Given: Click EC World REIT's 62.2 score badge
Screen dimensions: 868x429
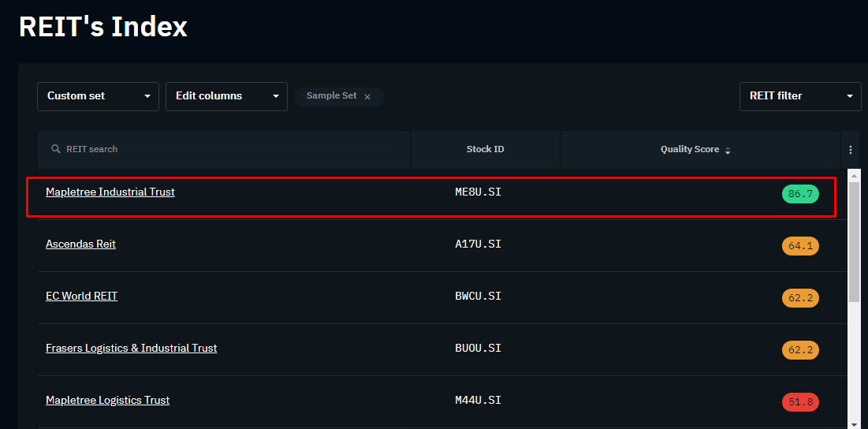Looking at the screenshot, I should (800, 298).
